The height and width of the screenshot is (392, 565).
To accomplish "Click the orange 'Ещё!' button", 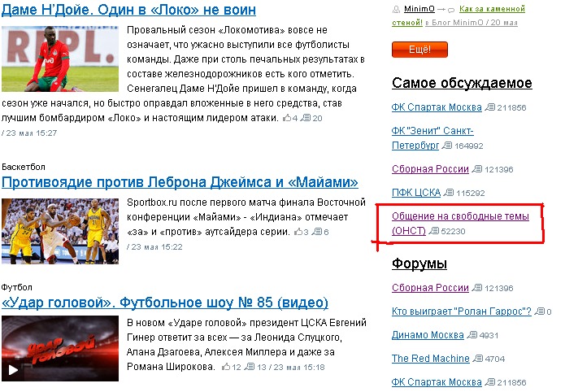I will [x=419, y=50].
